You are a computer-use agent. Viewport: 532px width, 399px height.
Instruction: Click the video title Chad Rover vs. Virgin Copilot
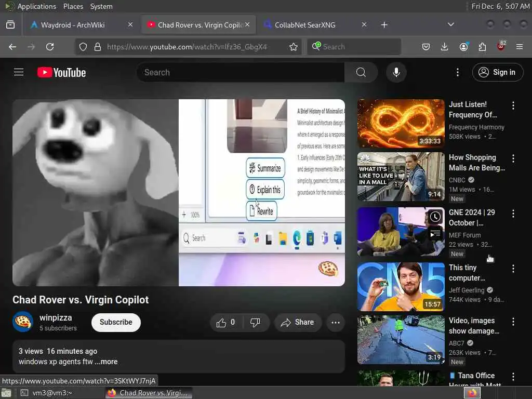coord(81,300)
